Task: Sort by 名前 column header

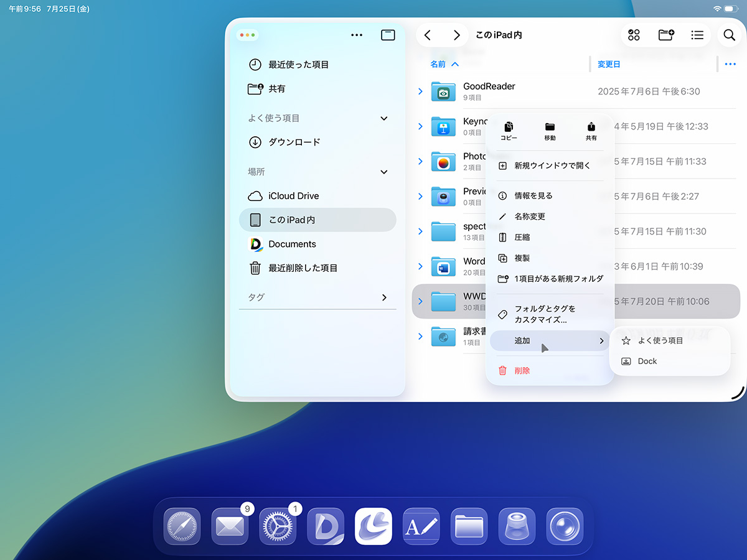Action: click(x=444, y=64)
